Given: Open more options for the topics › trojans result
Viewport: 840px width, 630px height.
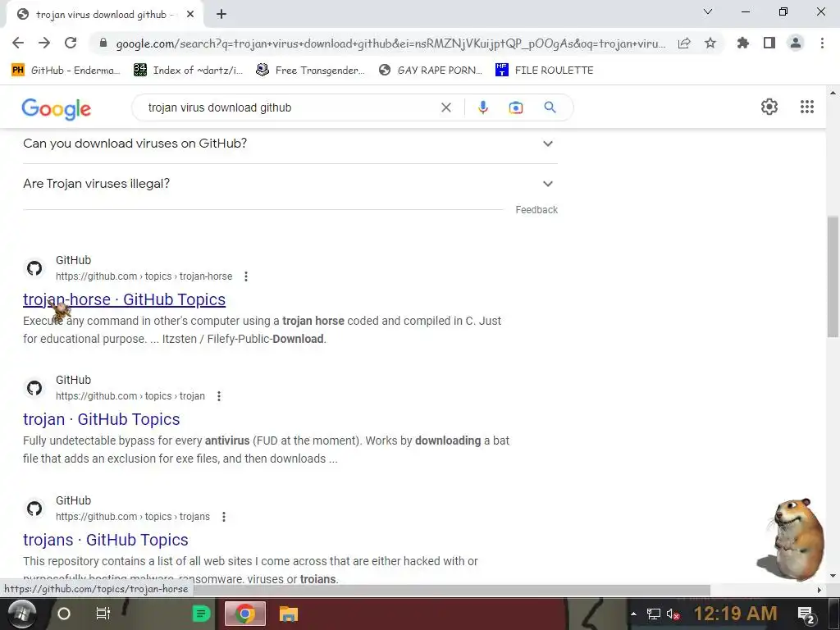Looking at the screenshot, I should 224,517.
